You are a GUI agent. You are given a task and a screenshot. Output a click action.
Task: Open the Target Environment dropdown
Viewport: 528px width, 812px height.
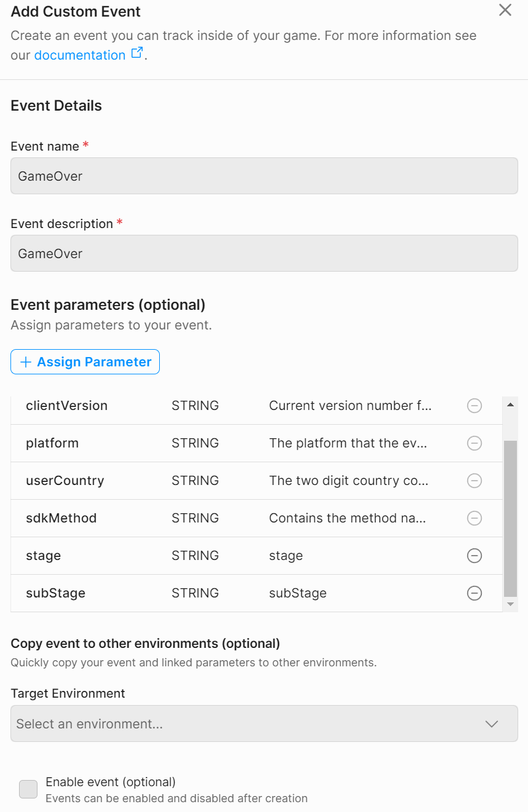pos(264,723)
